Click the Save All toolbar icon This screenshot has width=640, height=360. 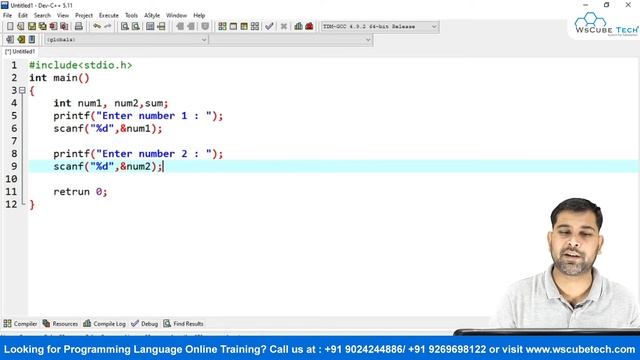coord(42,27)
